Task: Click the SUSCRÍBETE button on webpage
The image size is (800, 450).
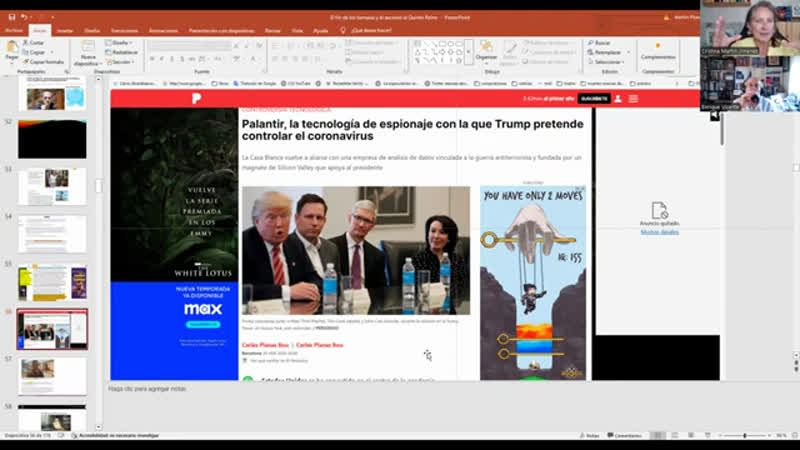Action: [594, 98]
